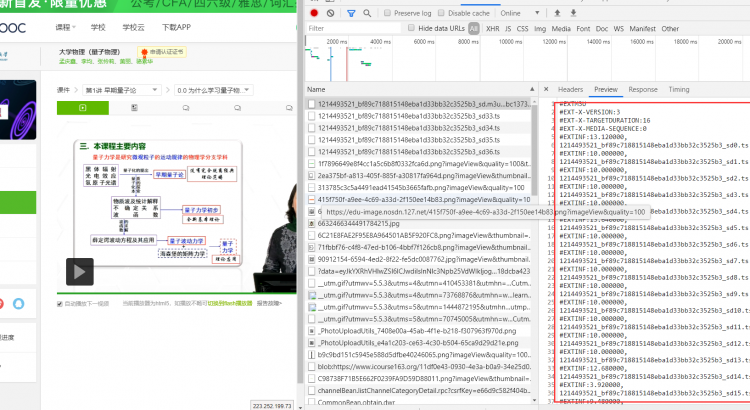The height and width of the screenshot is (410, 750).
Task: Check the Disable cache option
Action: coord(442,13)
